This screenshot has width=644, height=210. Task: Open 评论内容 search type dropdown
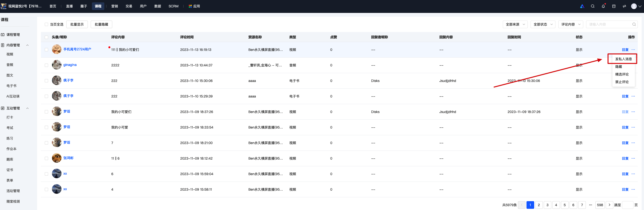pos(571,24)
